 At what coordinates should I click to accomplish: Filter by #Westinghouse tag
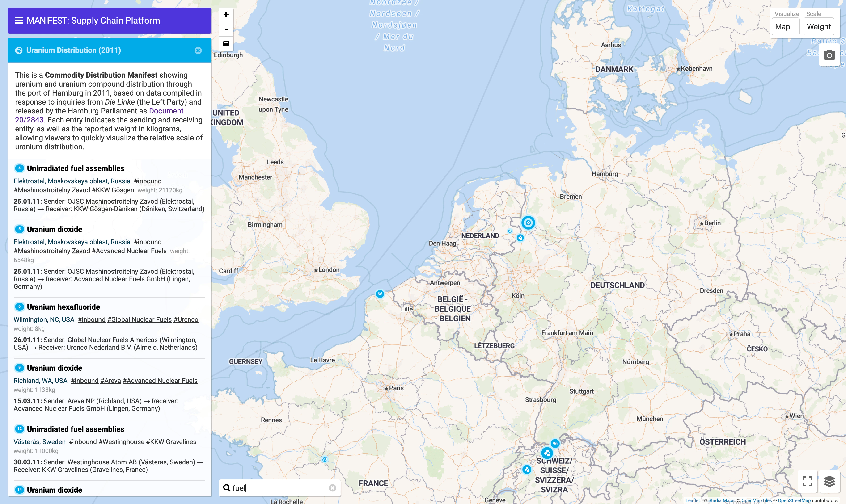(x=122, y=442)
